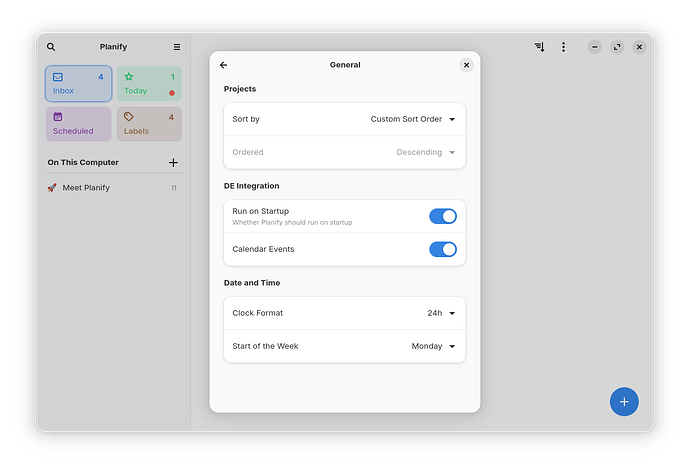Open the sidebar hamburger menu
The height and width of the screenshot is (470, 690).
pyautogui.click(x=177, y=47)
